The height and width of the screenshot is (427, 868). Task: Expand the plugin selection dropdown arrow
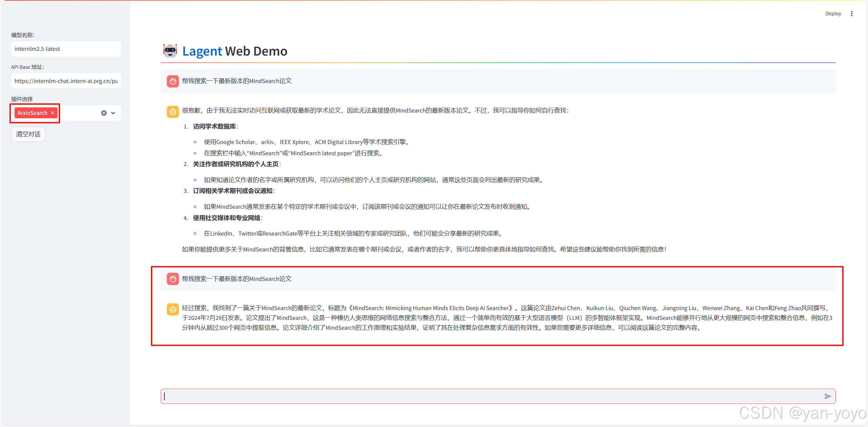coord(113,113)
